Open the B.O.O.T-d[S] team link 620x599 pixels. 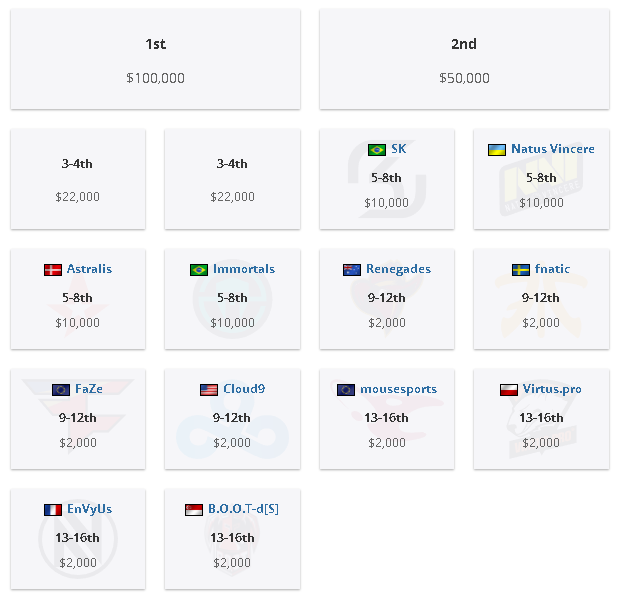tap(244, 509)
